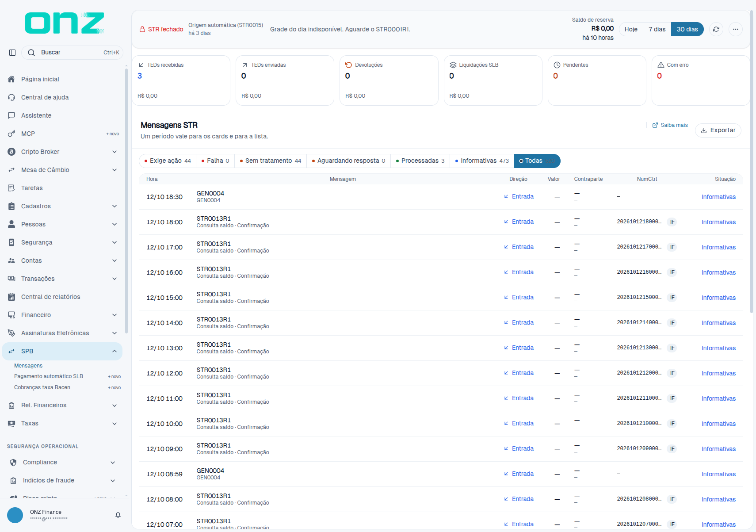This screenshot has width=756, height=532.
Task: Click the Liquidações SLB layers icon
Action: click(453, 65)
